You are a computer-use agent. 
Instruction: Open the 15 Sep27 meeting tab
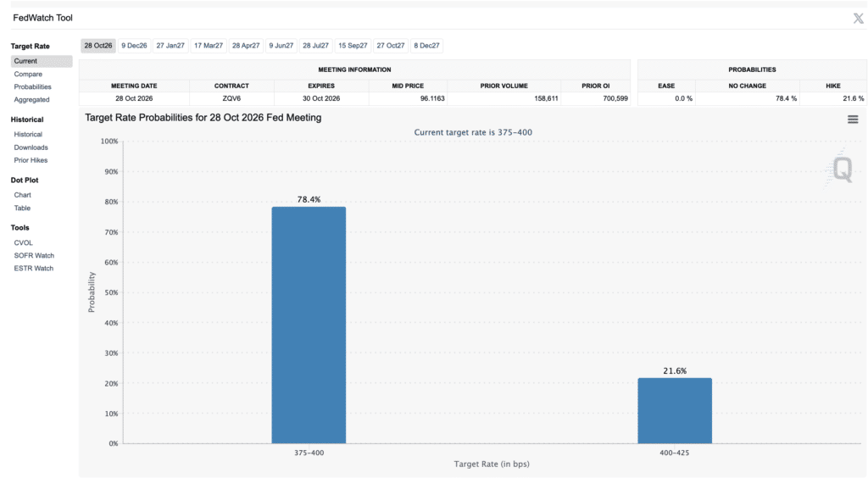(353, 46)
